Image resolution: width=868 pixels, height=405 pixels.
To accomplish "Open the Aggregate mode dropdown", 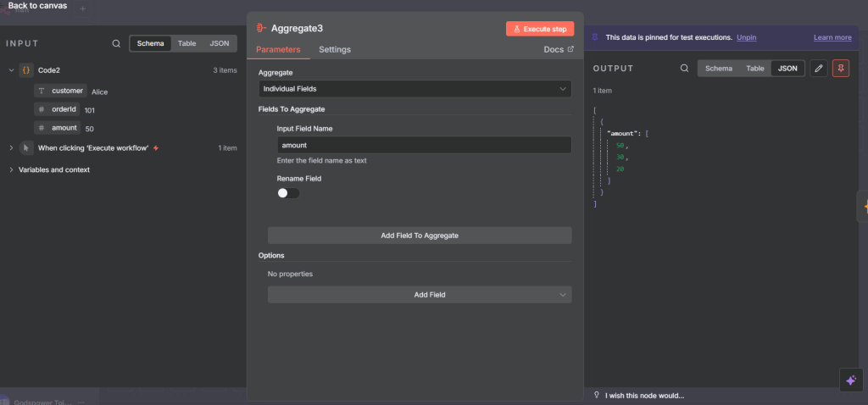I will [415, 88].
